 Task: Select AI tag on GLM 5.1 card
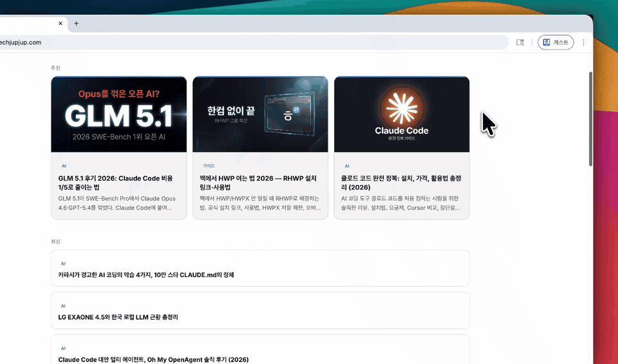64,166
